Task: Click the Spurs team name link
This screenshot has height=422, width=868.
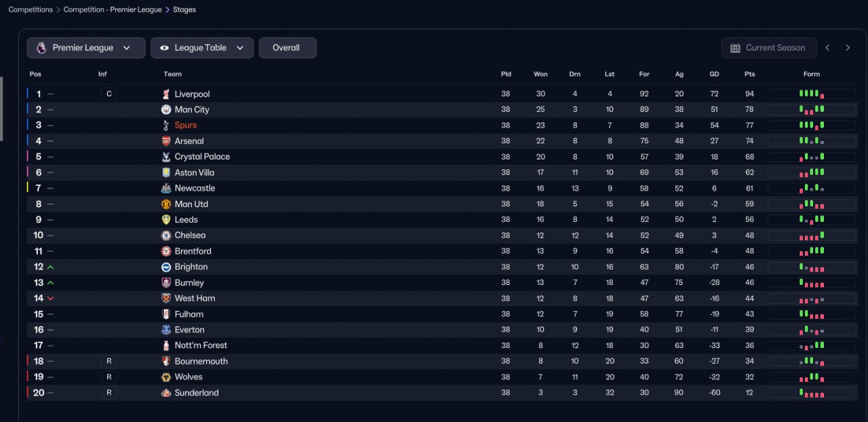Action: point(186,126)
